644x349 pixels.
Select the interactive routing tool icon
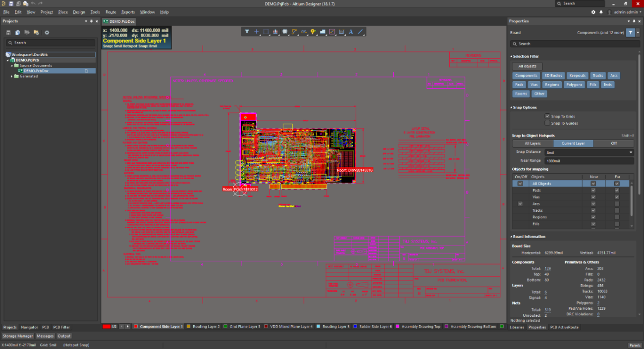point(294,31)
